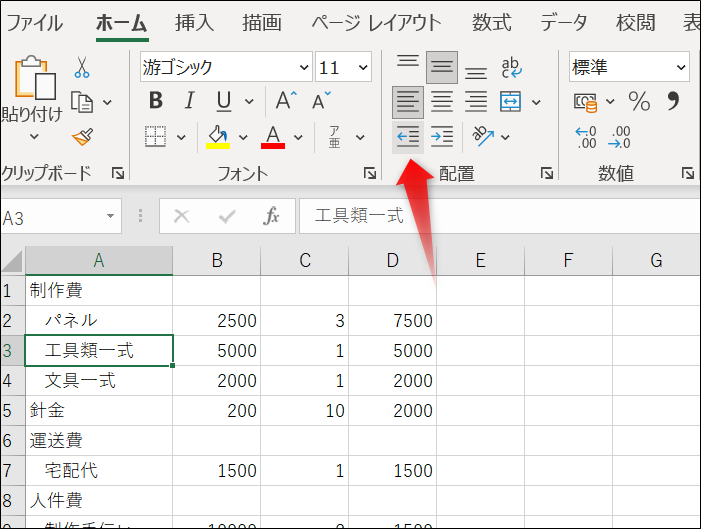Open underline style dropdown arrow

[249, 102]
